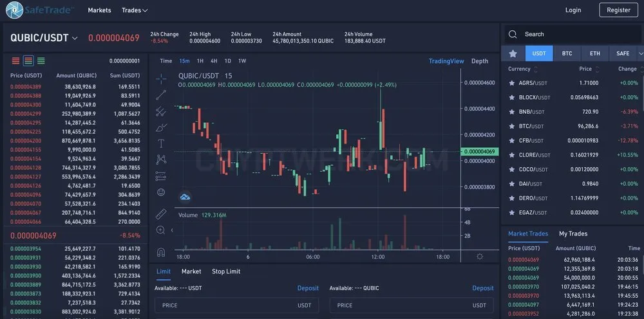This screenshot has width=644, height=319.
Task: Favorite the DERO/USDT pair star
Action: (512, 198)
